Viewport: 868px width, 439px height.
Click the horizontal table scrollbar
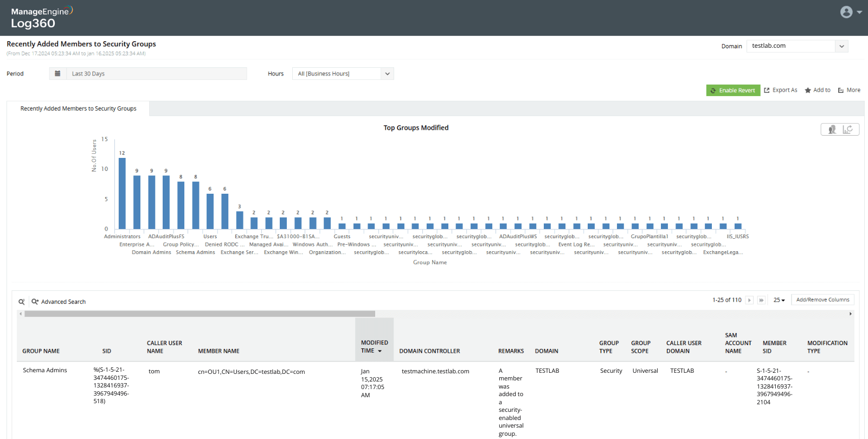(x=200, y=314)
